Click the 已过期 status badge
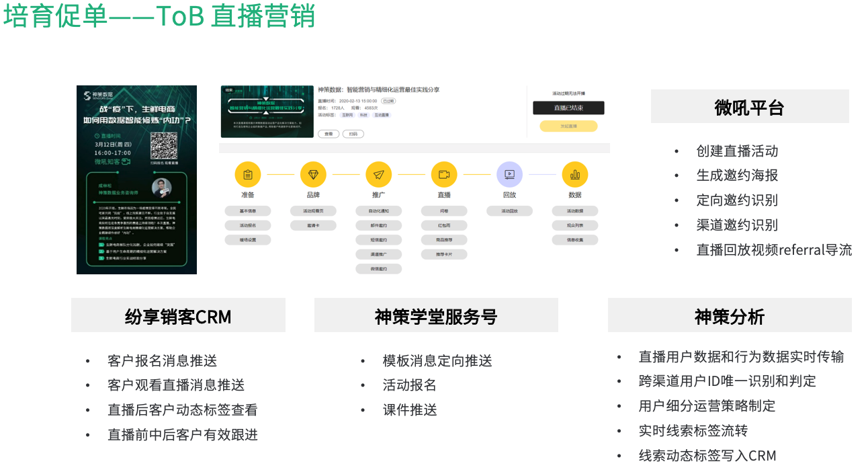Screen dimensions: 868x474 389,101
